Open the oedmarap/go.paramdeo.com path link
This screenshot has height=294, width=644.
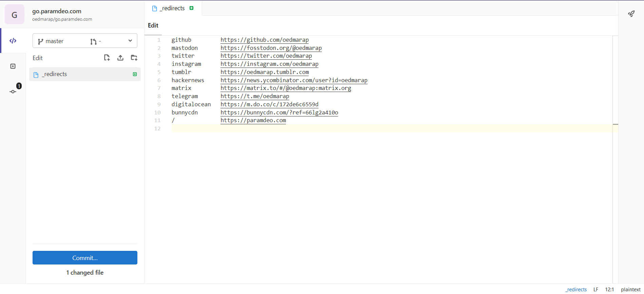pyautogui.click(x=62, y=19)
